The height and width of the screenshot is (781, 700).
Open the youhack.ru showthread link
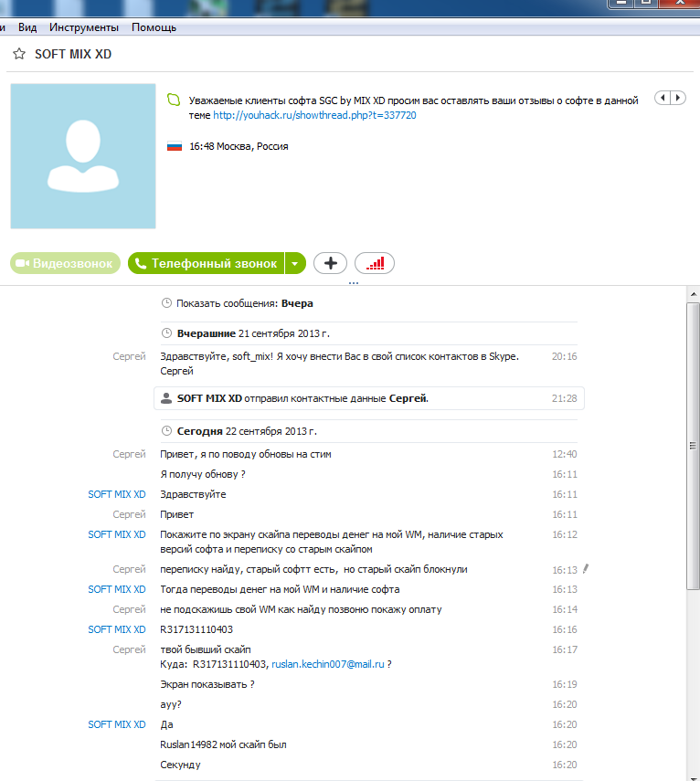click(x=314, y=115)
